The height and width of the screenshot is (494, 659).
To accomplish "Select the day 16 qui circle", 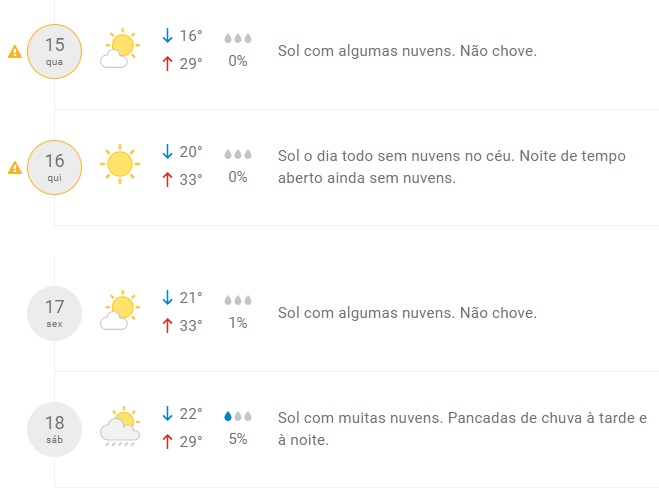I will [x=54, y=166].
